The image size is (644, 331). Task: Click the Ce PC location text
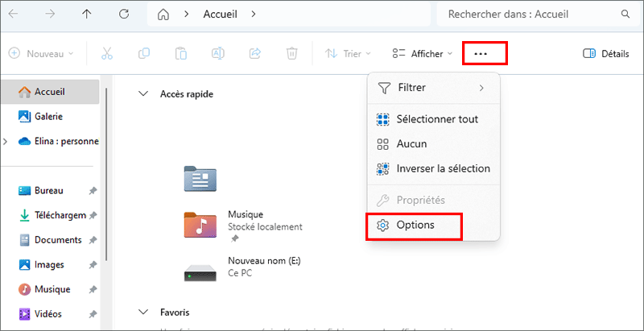(240, 273)
